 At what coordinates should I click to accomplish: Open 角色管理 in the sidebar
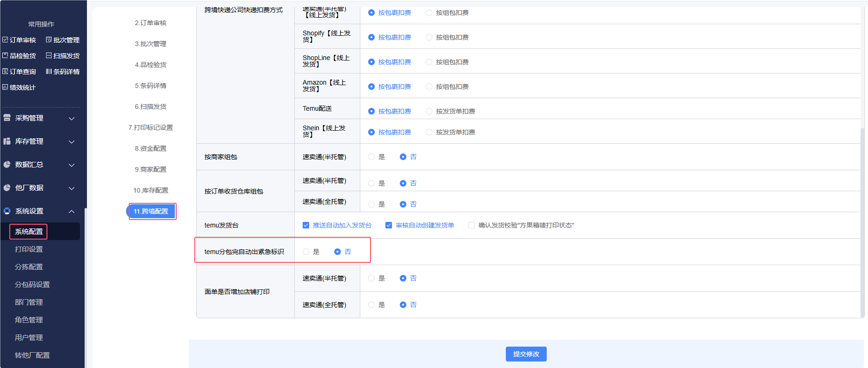coord(29,320)
